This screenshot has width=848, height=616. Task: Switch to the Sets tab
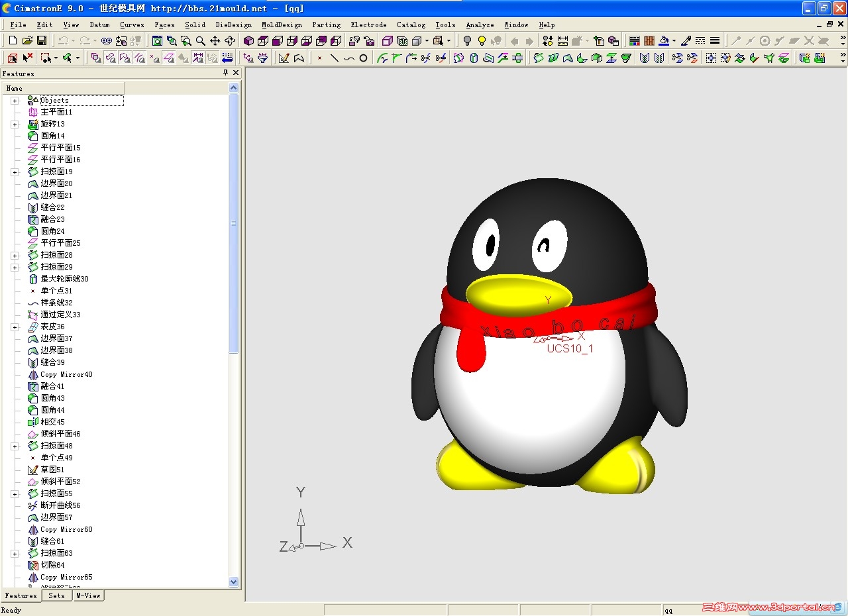57,595
